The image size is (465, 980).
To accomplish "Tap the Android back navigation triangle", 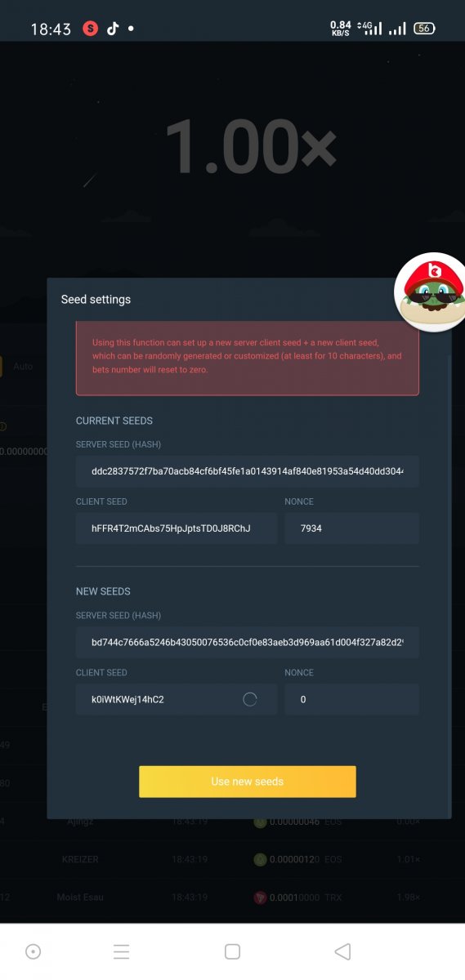I will click(342, 951).
